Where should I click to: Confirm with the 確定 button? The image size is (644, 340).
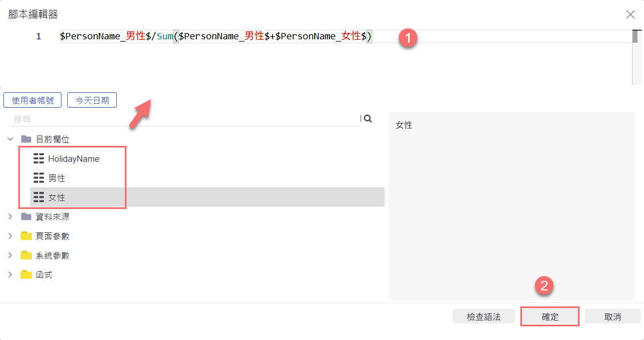pos(550,317)
